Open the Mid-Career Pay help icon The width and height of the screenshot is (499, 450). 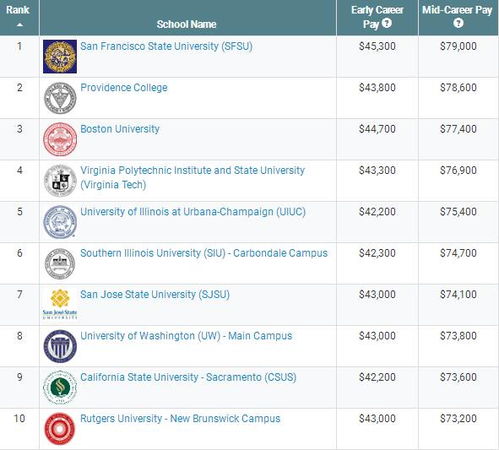point(458,23)
